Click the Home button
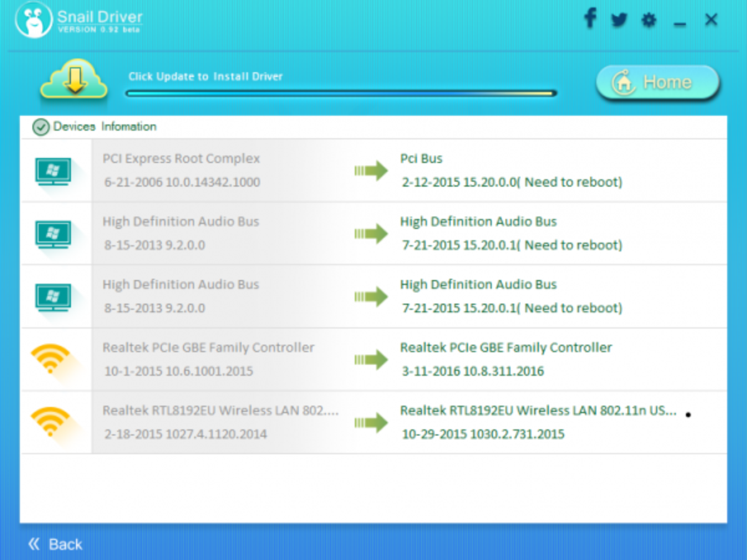Viewport: 747px width, 560px height. click(x=658, y=82)
